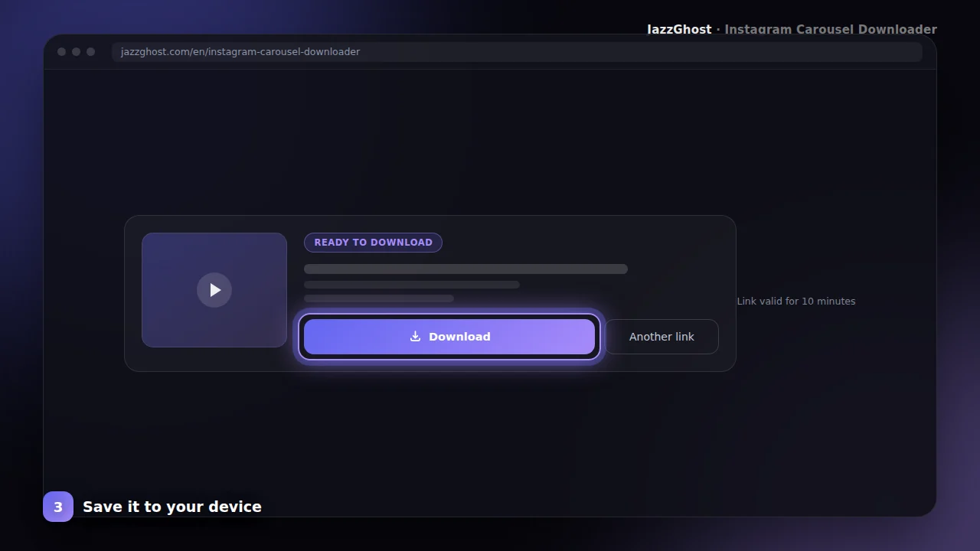The height and width of the screenshot is (551, 980).
Task: Play the video preview thumbnail
Action: (x=214, y=290)
